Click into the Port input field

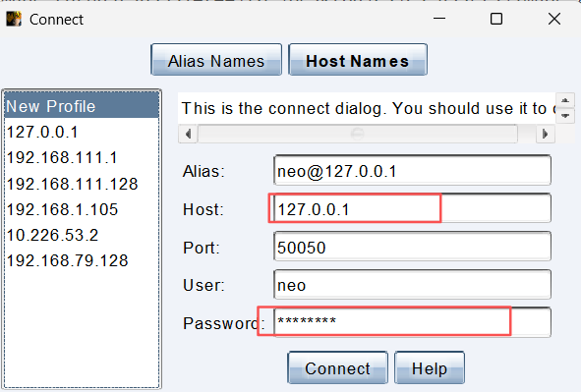point(412,247)
